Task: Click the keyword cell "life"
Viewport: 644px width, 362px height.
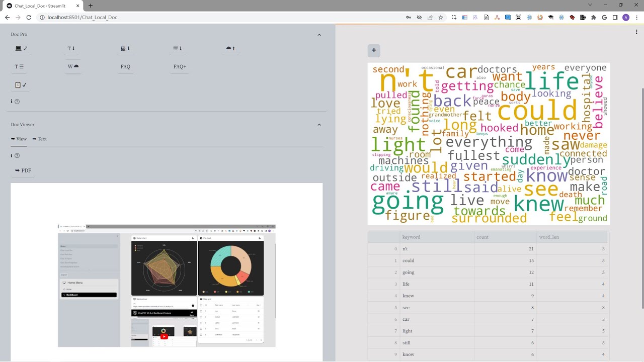Action: click(x=436, y=284)
